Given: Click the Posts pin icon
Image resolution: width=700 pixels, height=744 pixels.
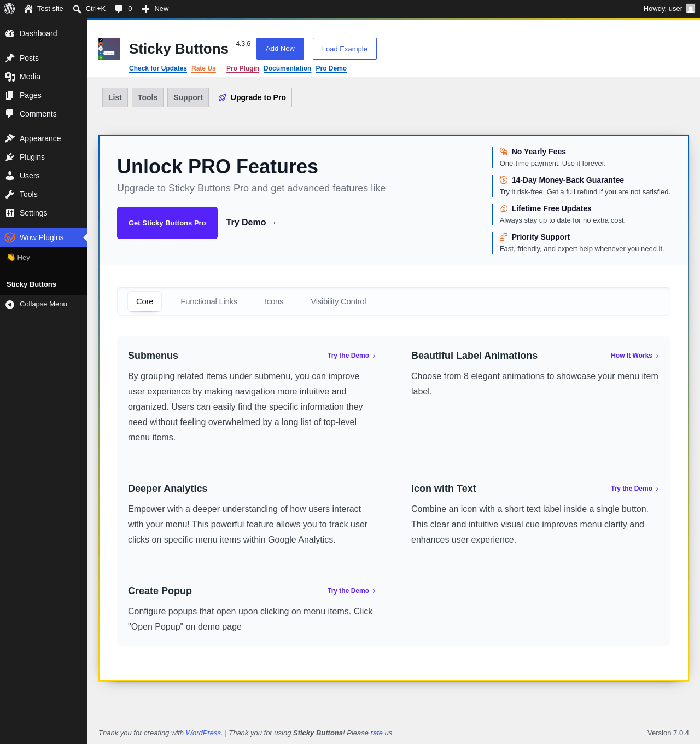Looking at the screenshot, I should point(10,58).
